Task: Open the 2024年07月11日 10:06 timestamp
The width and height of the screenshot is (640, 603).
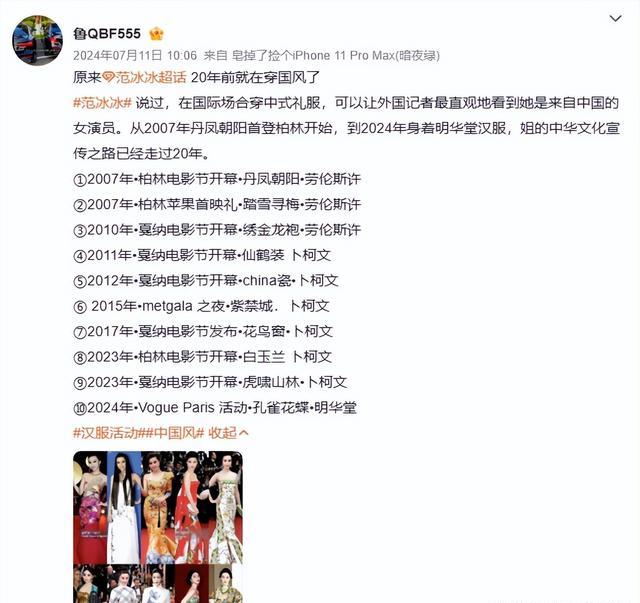Action: point(135,55)
